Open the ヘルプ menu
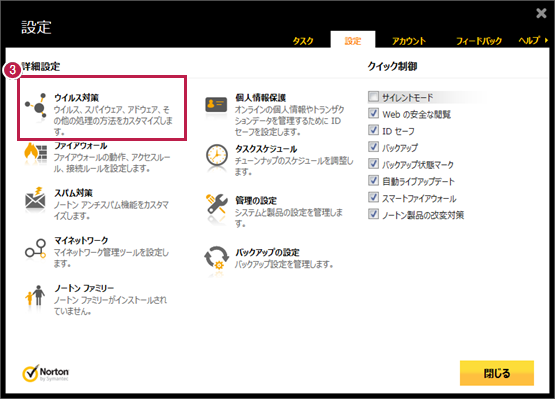555x399 pixels. (x=529, y=41)
